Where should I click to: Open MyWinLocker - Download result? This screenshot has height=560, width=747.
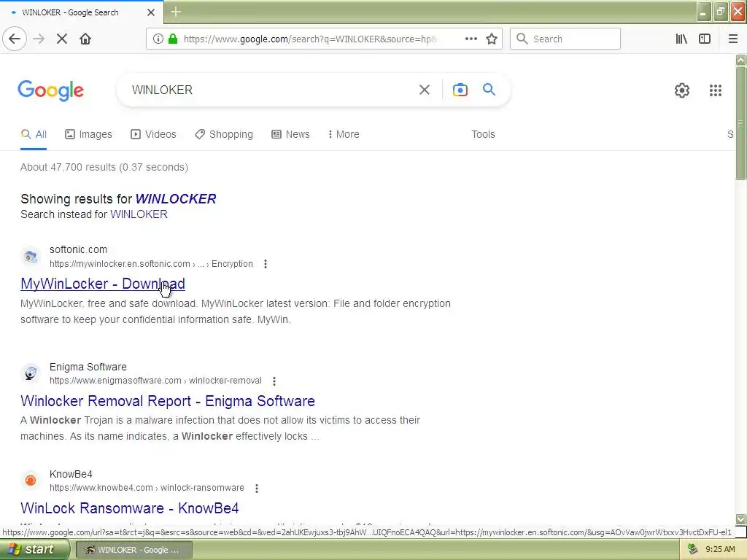[102, 284]
